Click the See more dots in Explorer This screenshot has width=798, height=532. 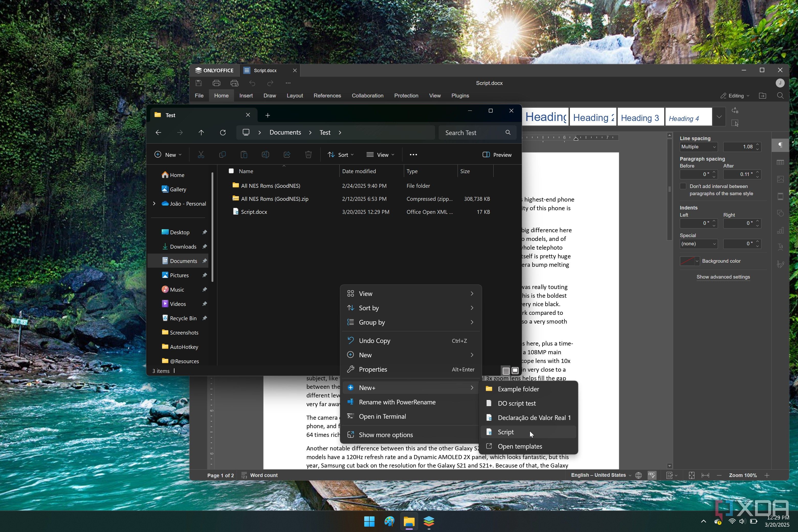coord(413,155)
